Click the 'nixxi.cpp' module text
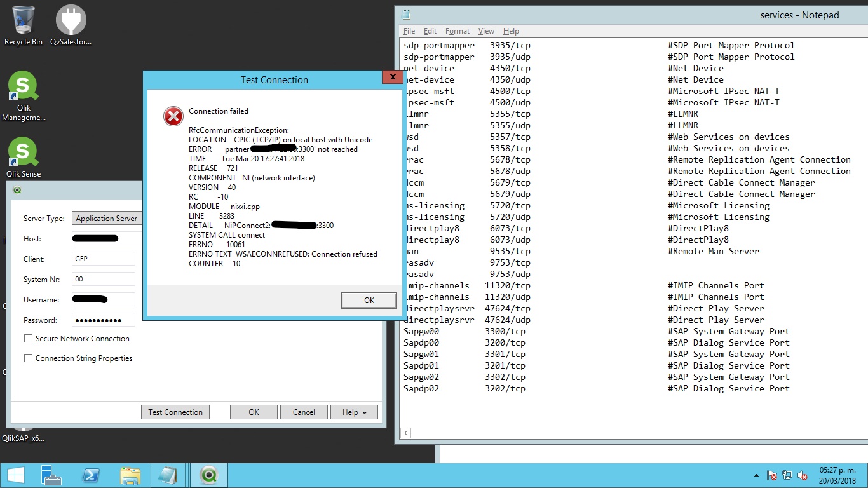868x488 pixels. pos(245,207)
